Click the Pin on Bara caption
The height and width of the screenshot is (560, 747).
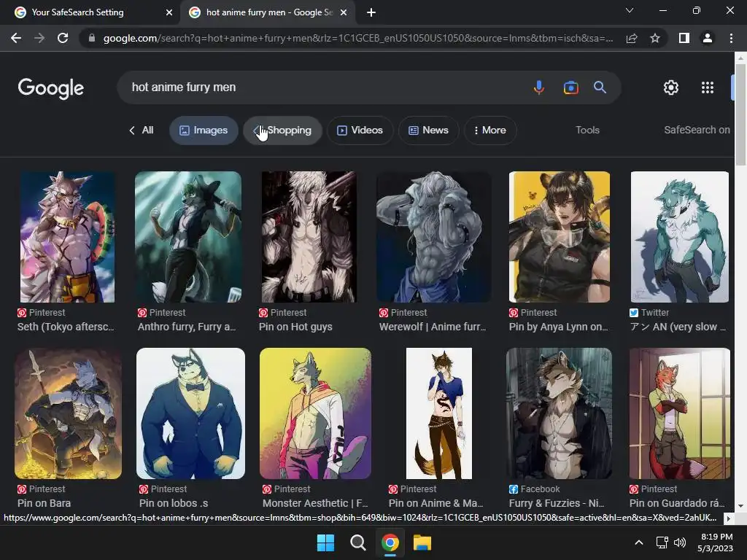tap(44, 503)
